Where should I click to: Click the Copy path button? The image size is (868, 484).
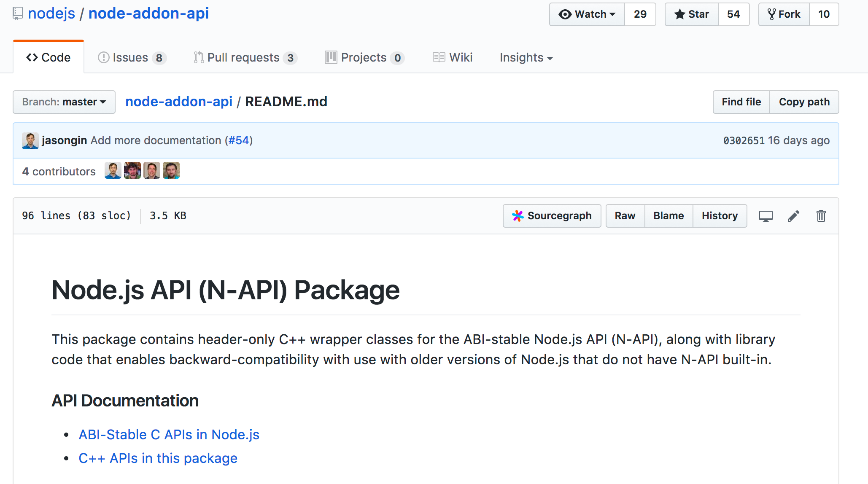coord(804,102)
